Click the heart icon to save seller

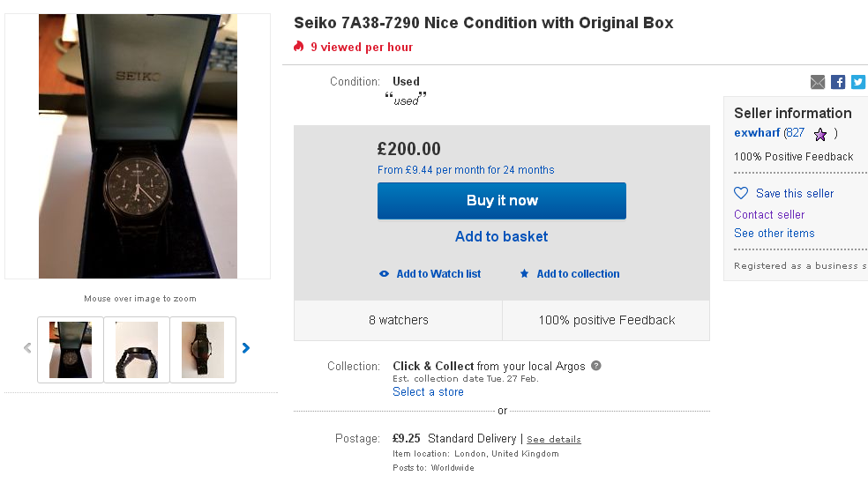(x=741, y=193)
